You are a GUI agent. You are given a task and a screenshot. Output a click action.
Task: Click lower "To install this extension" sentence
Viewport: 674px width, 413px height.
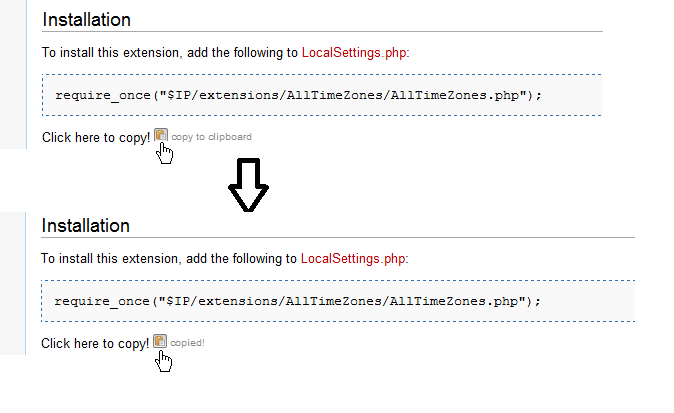point(169,258)
